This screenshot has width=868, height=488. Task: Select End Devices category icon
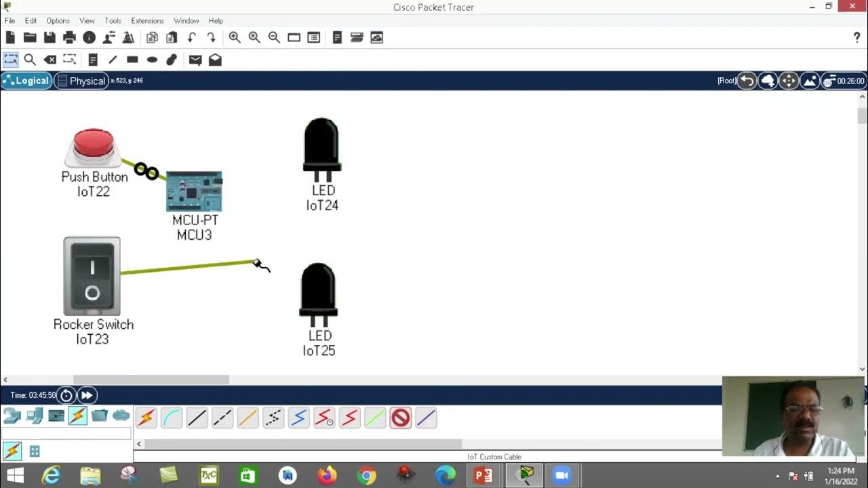click(x=35, y=415)
